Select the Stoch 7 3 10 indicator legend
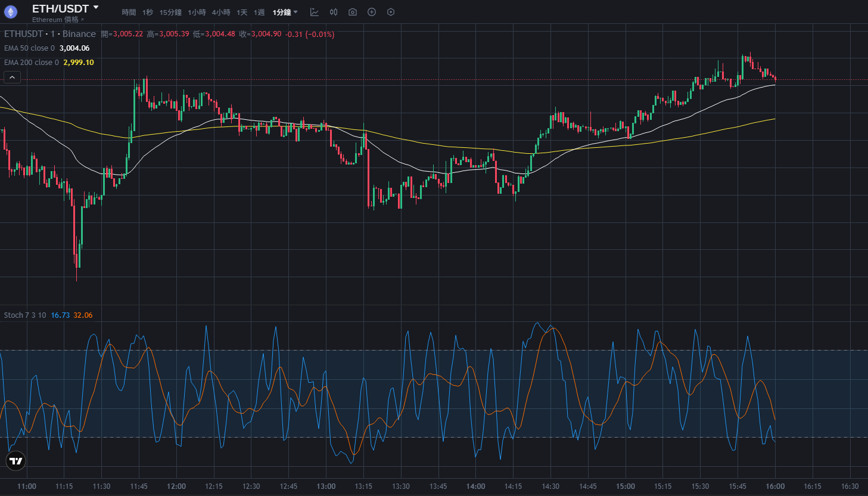Screen dimensions: 868x496 (x=25, y=315)
